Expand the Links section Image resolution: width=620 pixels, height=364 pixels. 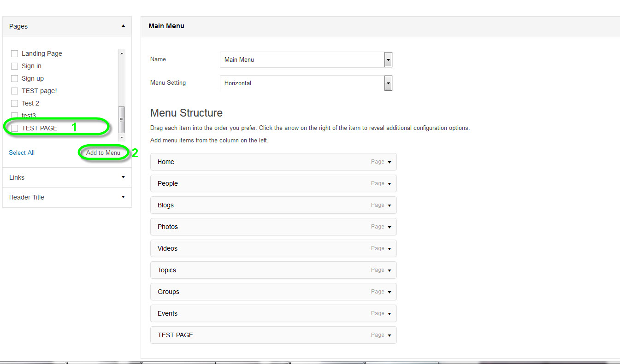click(123, 177)
